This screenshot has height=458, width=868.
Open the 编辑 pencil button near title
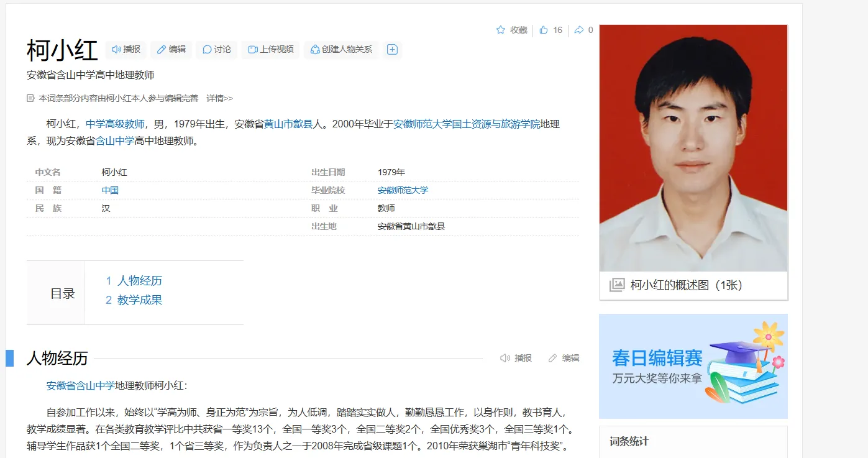coord(171,50)
